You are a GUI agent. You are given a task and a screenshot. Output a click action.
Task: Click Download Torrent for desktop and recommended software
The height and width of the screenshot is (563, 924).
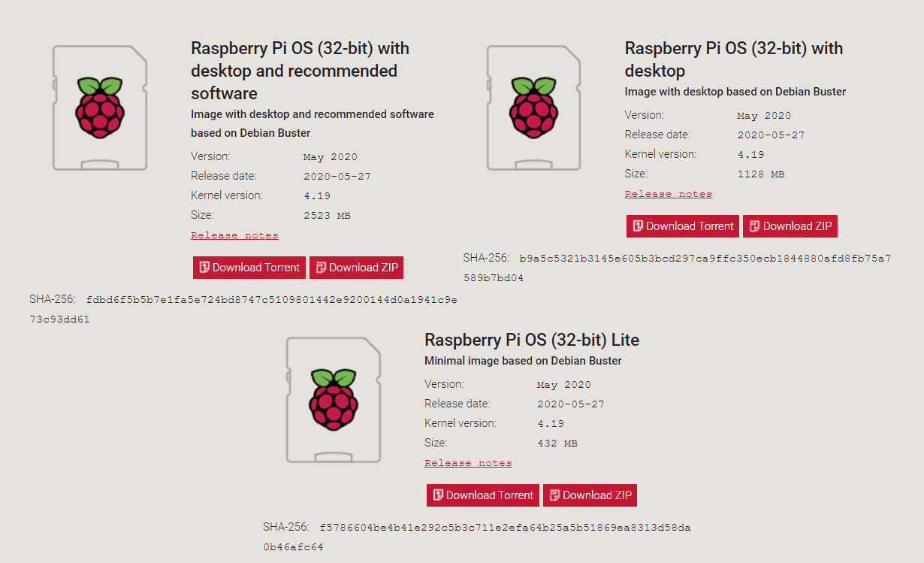pos(249,268)
